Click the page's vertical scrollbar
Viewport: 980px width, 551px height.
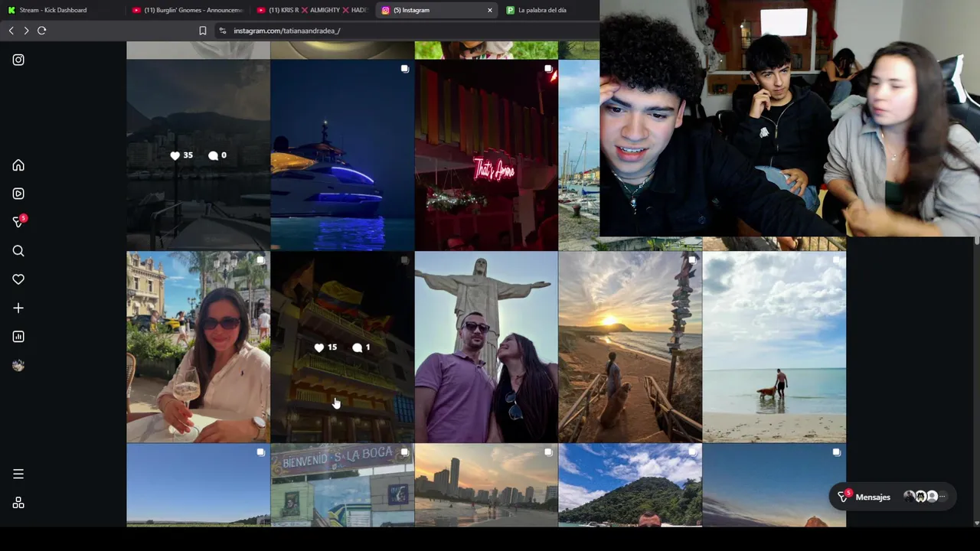pyautogui.click(x=976, y=383)
